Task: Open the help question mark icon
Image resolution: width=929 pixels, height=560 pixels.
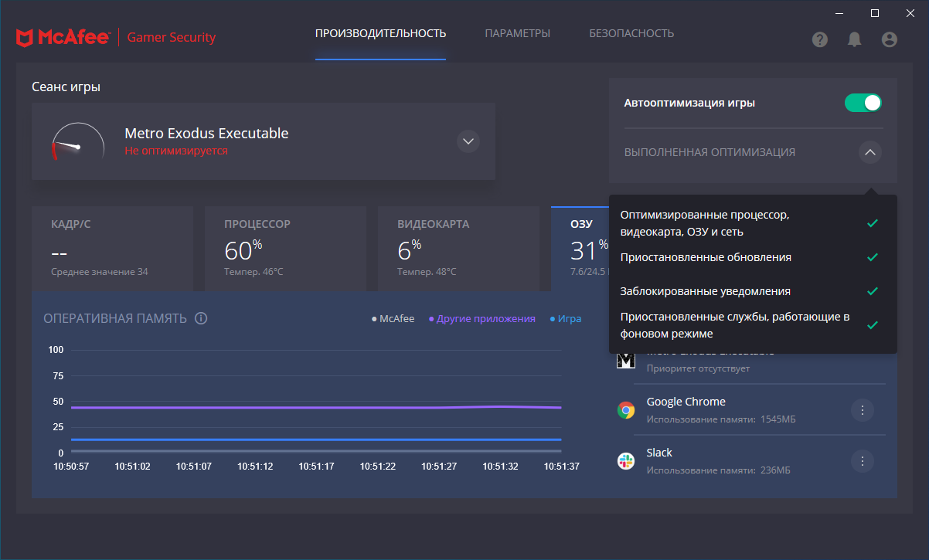Action: (x=820, y=39)
